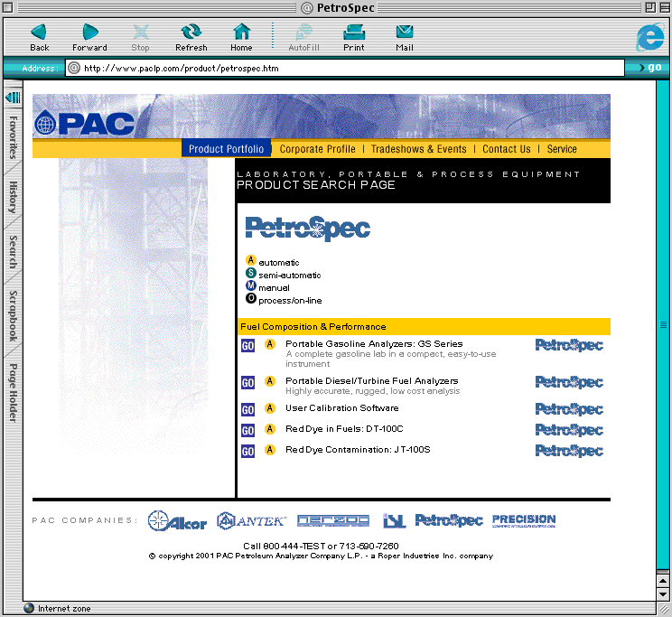Collapse the Explorer bar arrow icon

13,98
